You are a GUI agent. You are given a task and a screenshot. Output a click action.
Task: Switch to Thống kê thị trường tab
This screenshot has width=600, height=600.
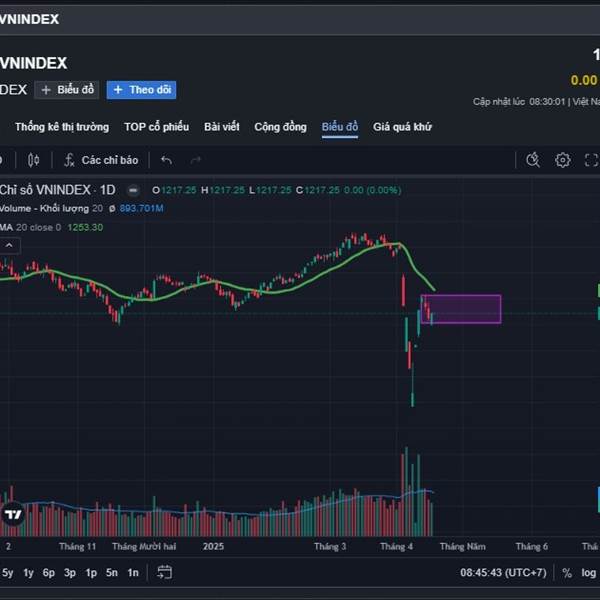tap(62, 127)
